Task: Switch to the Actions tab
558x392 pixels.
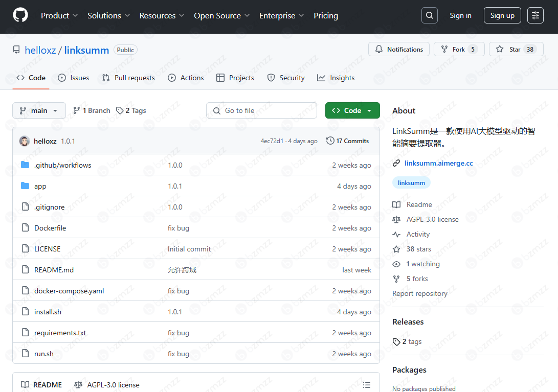Action: point(186,78)
